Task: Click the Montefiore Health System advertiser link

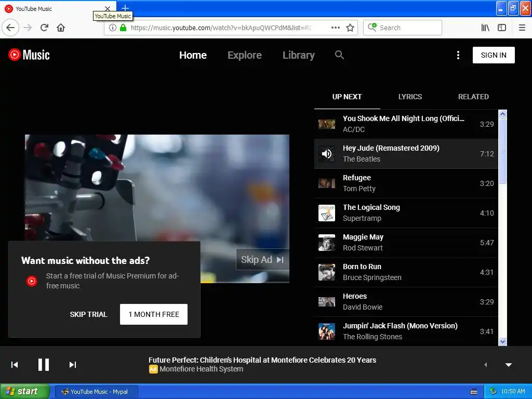Action: coord(201,369)
